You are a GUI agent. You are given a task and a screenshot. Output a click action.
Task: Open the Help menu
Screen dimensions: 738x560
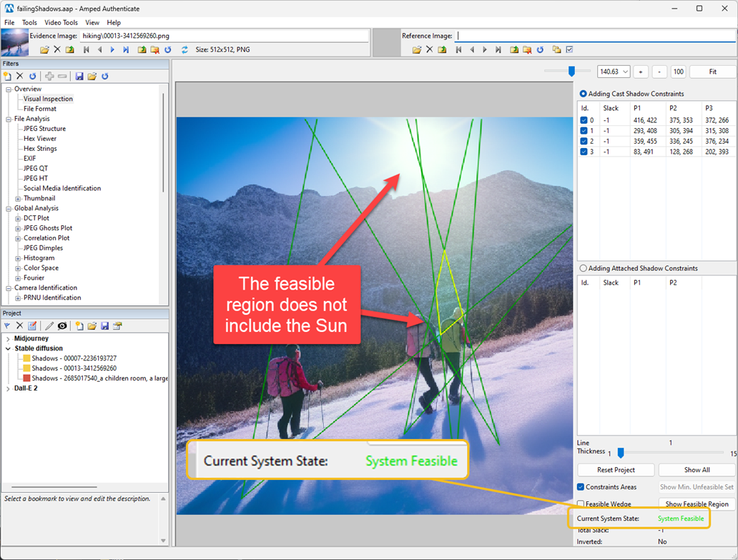pos(114,22)
